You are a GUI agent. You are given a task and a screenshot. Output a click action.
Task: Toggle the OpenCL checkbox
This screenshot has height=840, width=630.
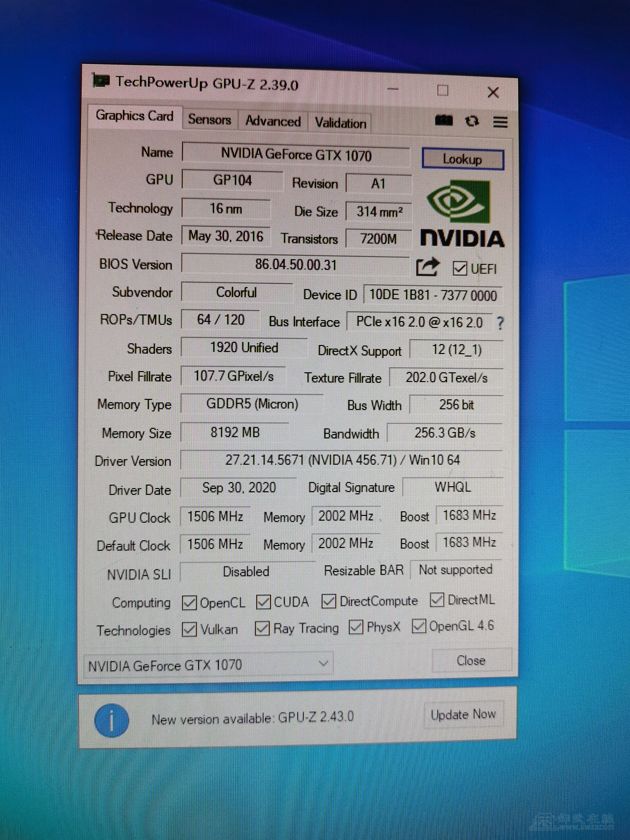189,602
